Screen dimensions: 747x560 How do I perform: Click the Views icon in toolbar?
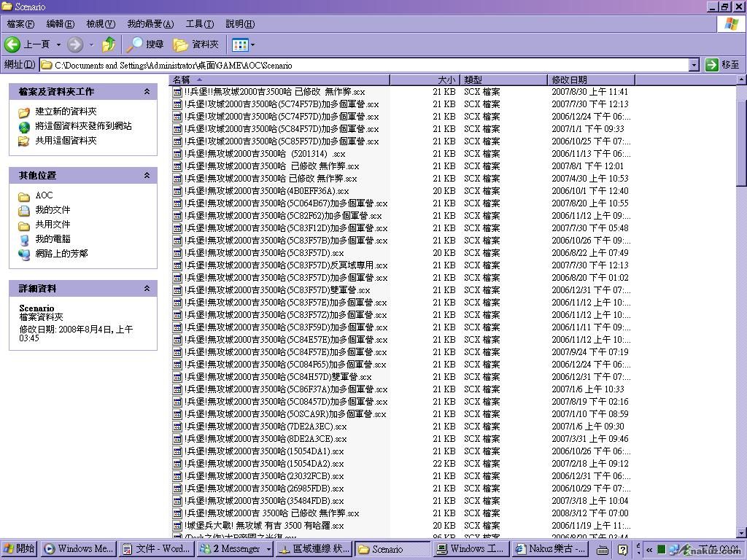[x=240, y=45]
